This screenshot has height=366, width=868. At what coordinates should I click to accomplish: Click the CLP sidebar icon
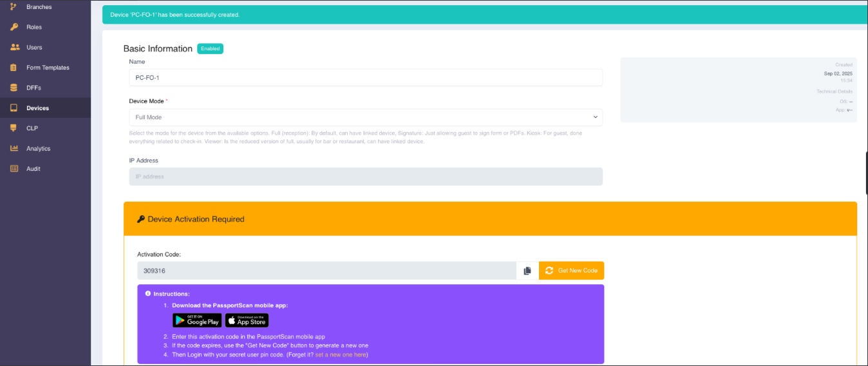[x=14, y=128]
